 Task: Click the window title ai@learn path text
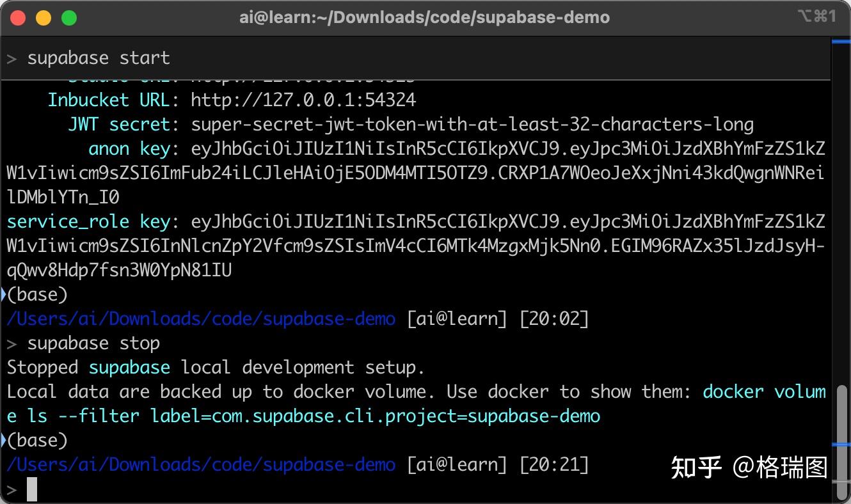point(424,17)
